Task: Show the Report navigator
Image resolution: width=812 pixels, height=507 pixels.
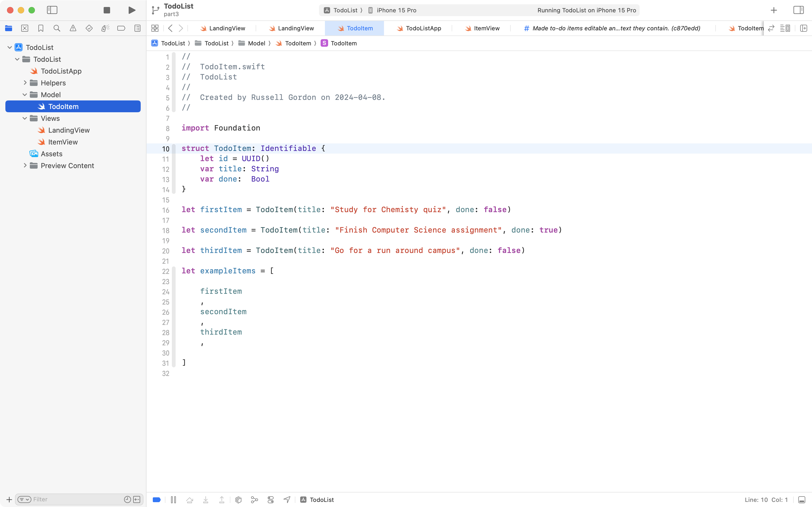Action: pyautogui.click(x=137, y=28)
